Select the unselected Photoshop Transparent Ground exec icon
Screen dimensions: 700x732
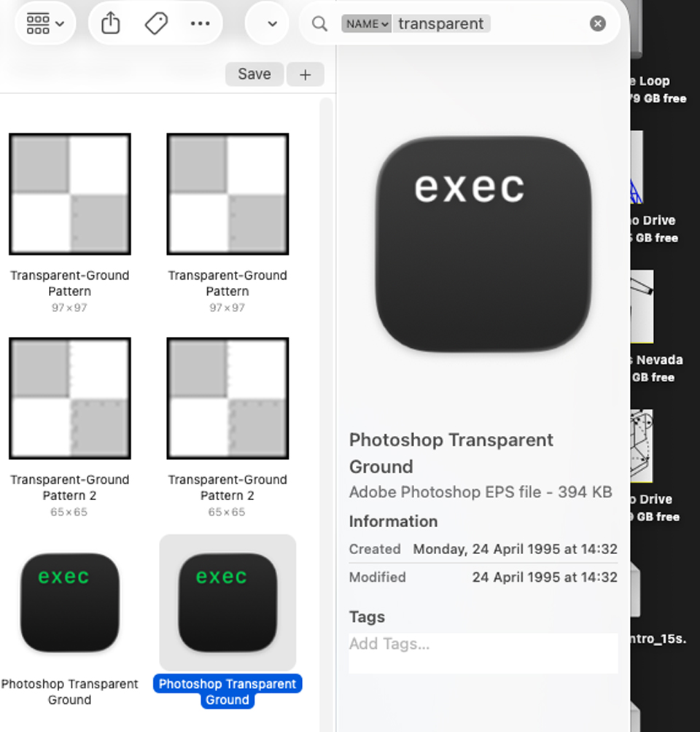coord(69,602)
